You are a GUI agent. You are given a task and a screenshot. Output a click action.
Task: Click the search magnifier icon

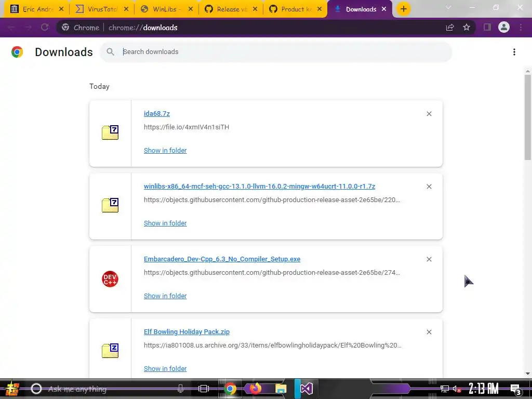tap(110, 51)
